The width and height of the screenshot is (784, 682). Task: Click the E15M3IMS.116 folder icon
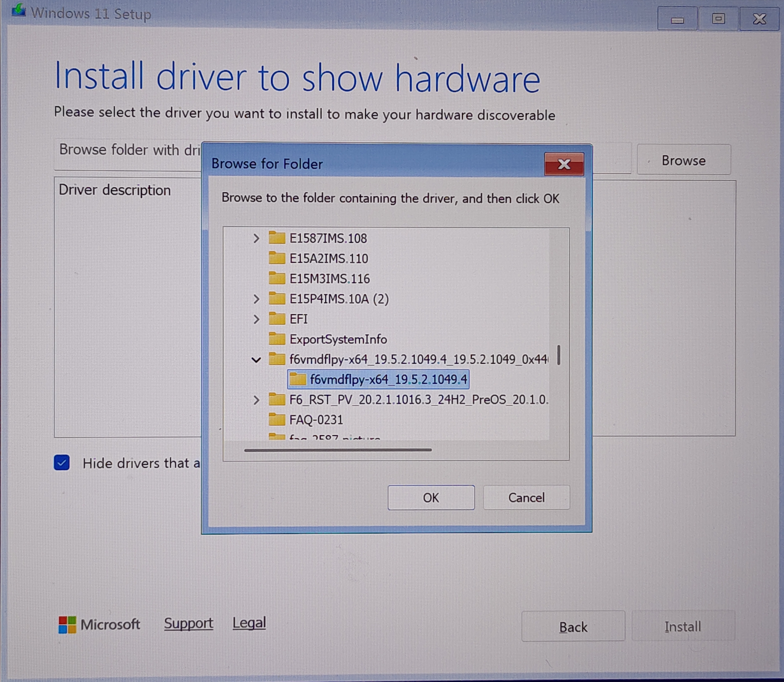coord(276,278)
